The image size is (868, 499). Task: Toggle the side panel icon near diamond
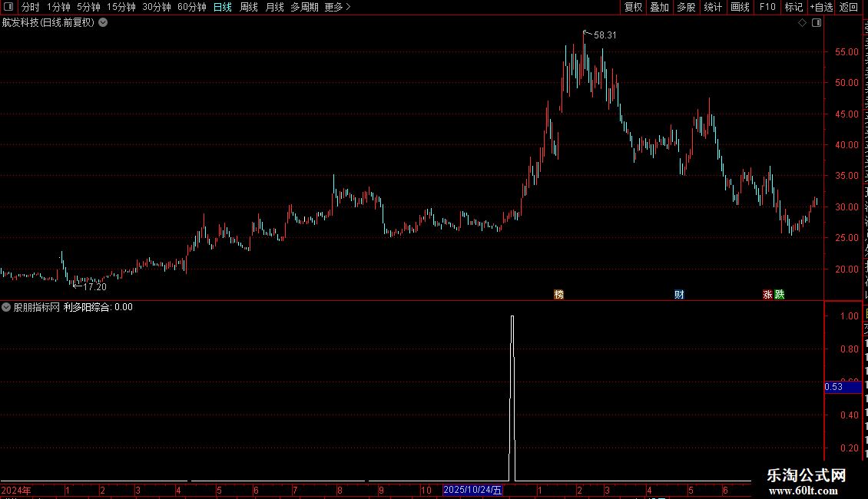(x=817, y=23)
